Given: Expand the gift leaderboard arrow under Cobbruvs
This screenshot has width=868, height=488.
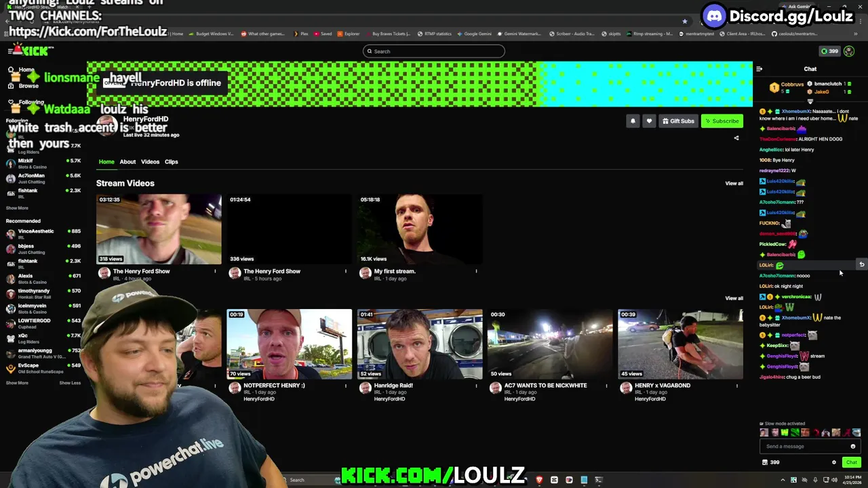Looking at the screenshot, I should pos(810,102).
